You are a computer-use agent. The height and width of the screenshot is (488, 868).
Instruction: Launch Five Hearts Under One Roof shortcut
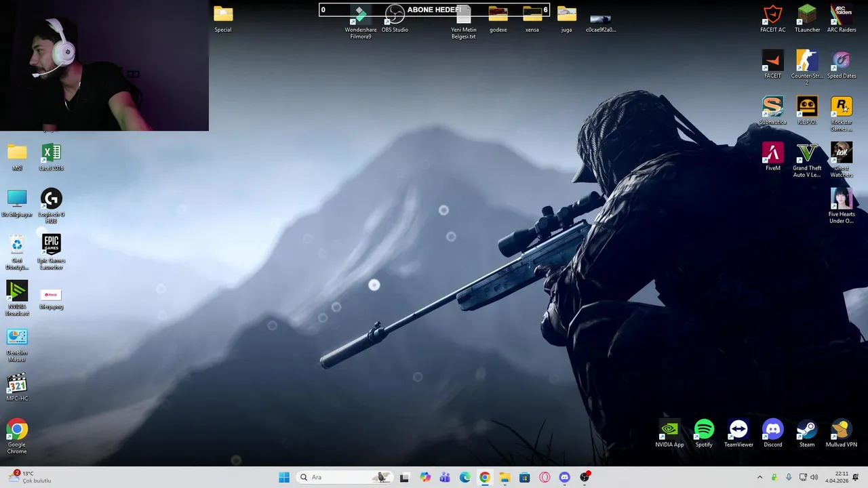tap(842, 206)
